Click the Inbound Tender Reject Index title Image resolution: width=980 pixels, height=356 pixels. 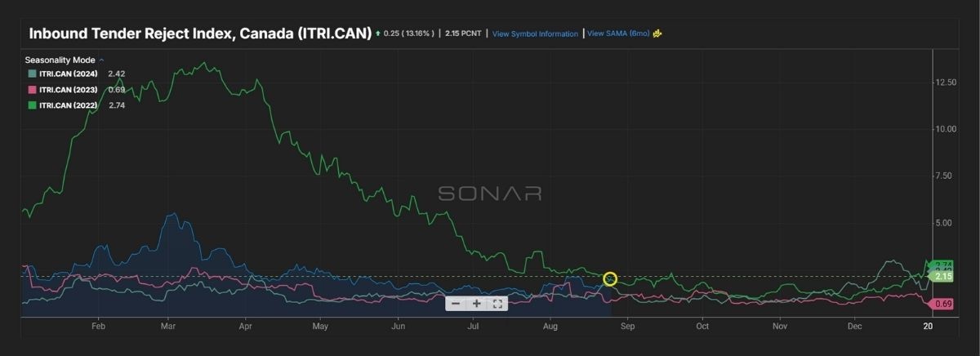tap(200, 33)
